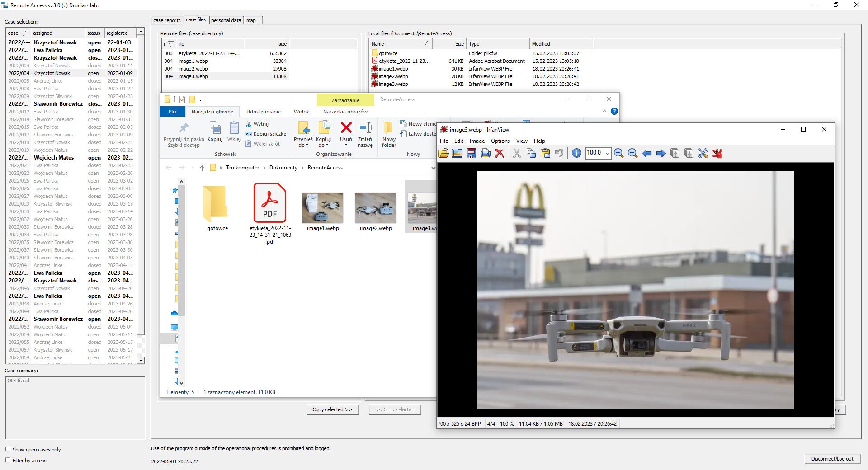Enable Show open cases only

[8, 450]
